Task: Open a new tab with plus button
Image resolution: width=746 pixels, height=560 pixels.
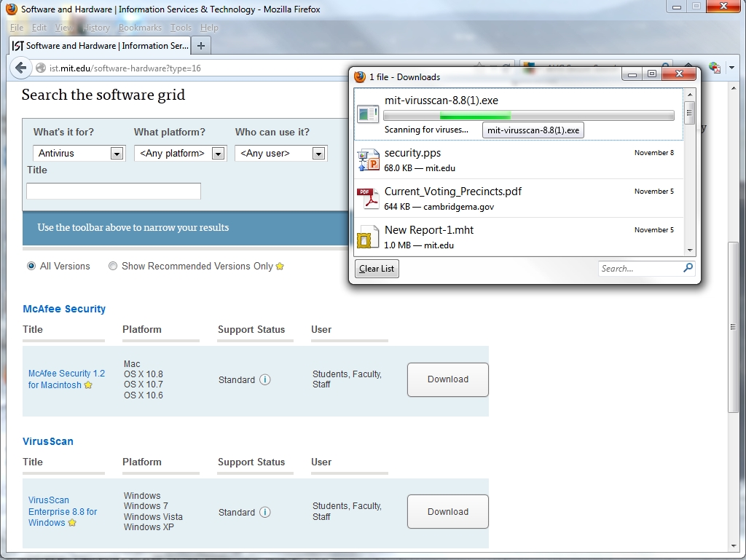Action: tap(201, 45)
